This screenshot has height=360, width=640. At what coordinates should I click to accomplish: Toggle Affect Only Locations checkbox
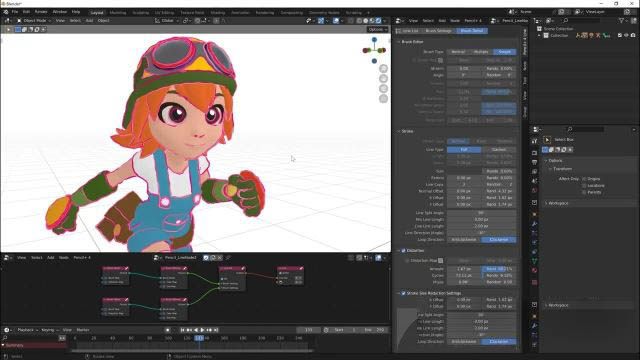584,185
